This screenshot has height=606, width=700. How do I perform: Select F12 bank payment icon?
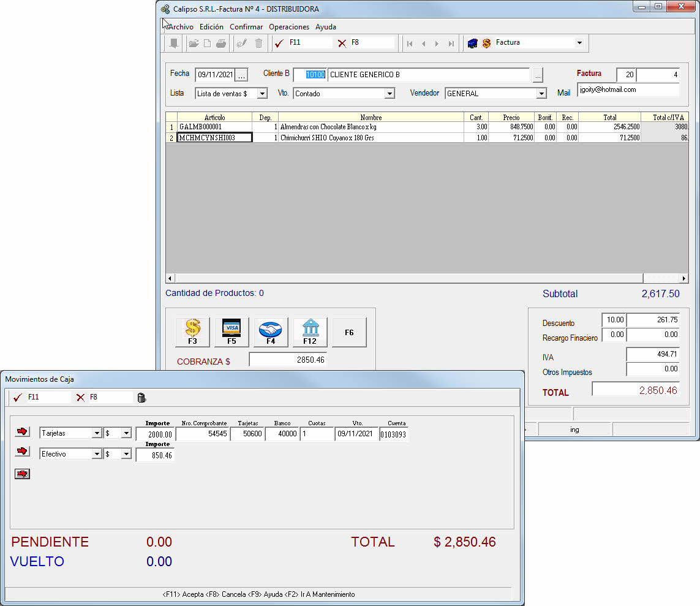[310, 332]
